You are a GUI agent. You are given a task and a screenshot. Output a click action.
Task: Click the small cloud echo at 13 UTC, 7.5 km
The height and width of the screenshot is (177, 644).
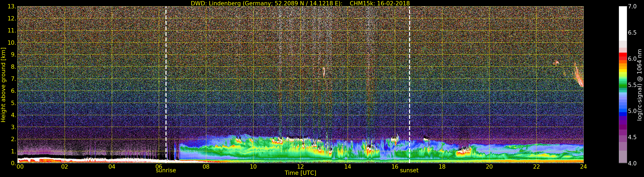[x=324, y=71]
